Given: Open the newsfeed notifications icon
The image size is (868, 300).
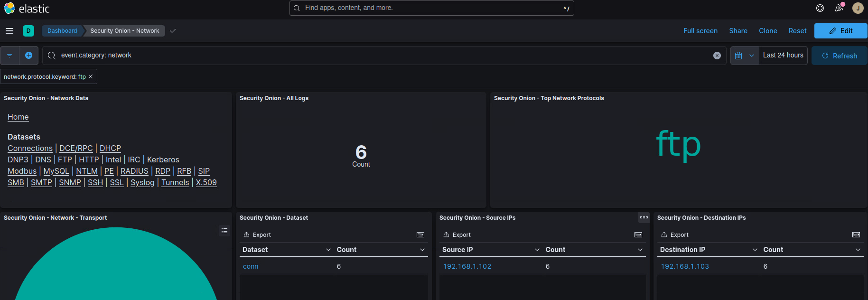Looking at the screenshot, I should (x=839, y=8).
